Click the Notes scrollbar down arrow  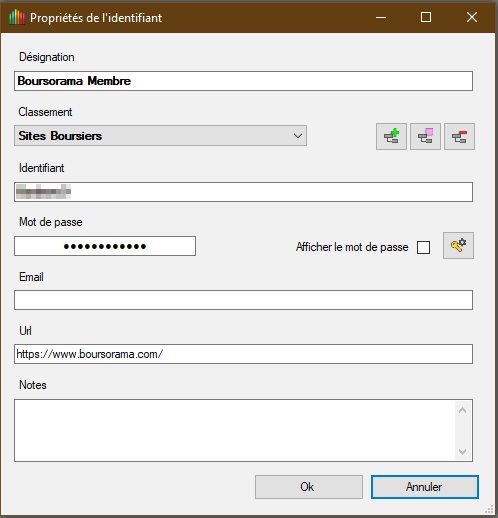click(462, 452)
